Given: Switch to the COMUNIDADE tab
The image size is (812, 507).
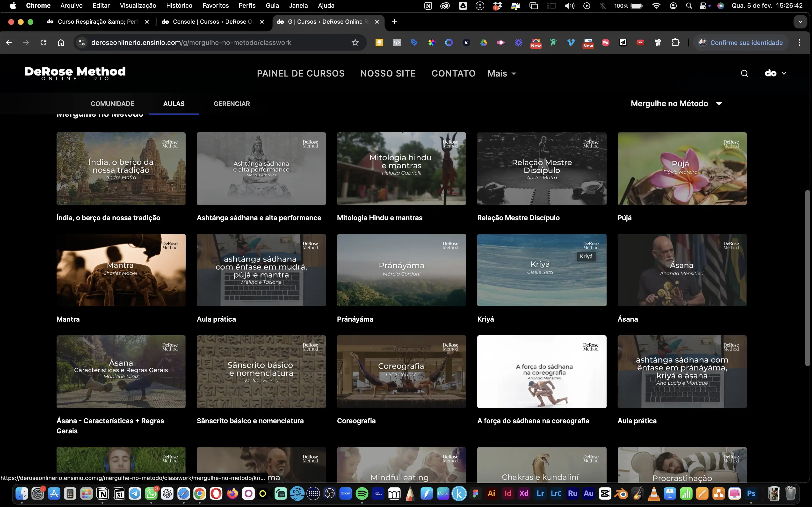Looking at the screenshot, I should pos(112,104).
